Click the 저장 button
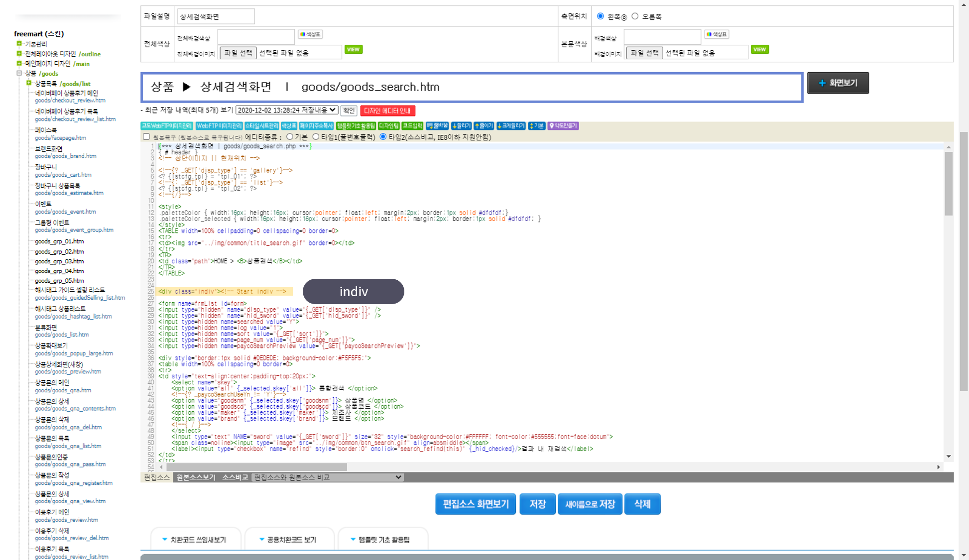This screenshot has height=560, width=969. (537, 504)
